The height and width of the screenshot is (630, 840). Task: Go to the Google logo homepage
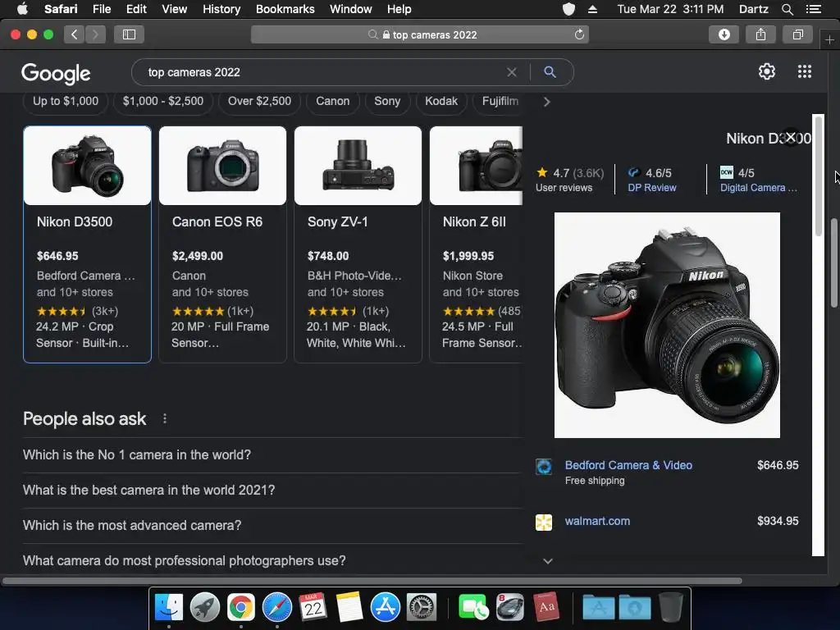pos(56,73)
